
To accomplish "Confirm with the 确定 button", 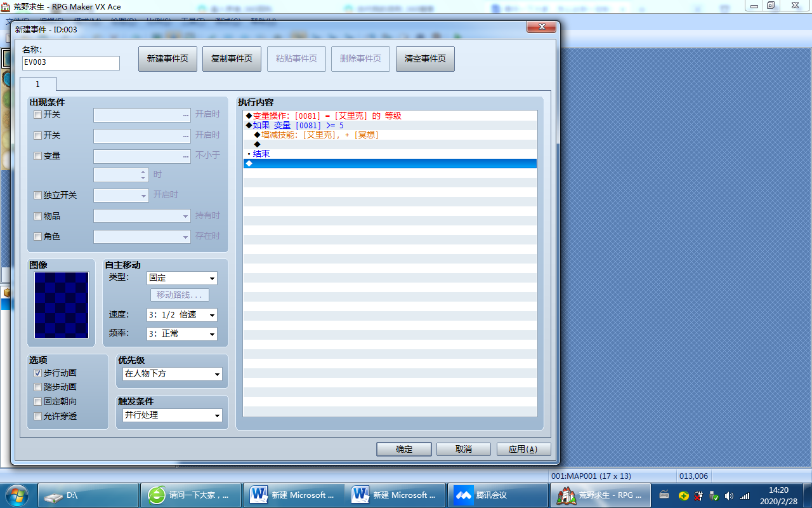I will (x=404, y=449).
